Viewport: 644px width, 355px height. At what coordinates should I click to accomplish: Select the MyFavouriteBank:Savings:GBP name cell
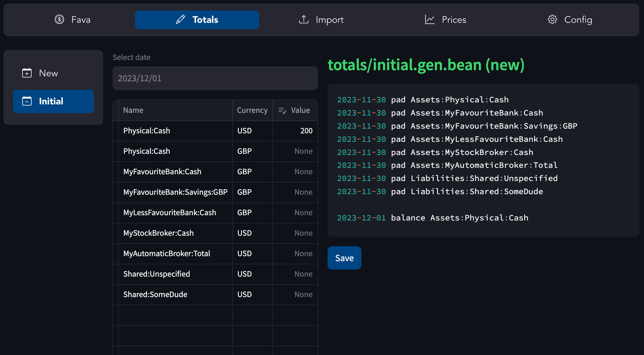pyautogui.click(x=176, y=192)
